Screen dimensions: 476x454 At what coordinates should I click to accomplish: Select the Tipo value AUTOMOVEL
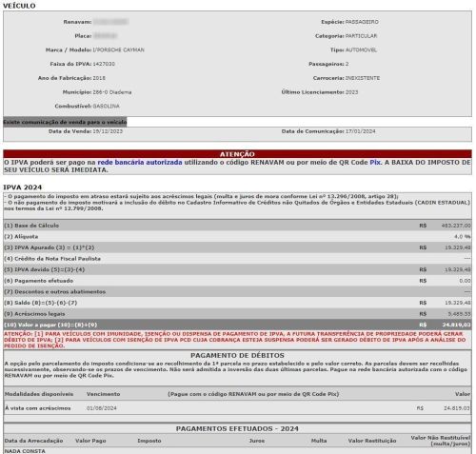point(361,49)
